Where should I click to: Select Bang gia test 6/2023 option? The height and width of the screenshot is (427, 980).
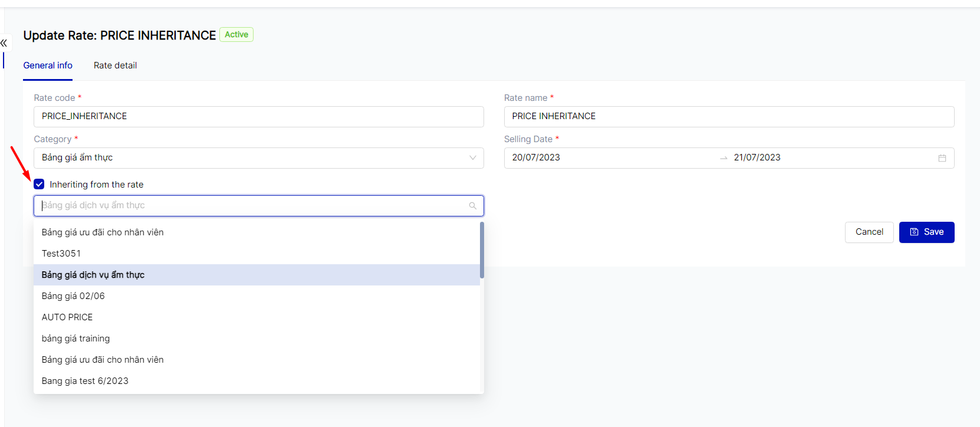pos(85,381)
